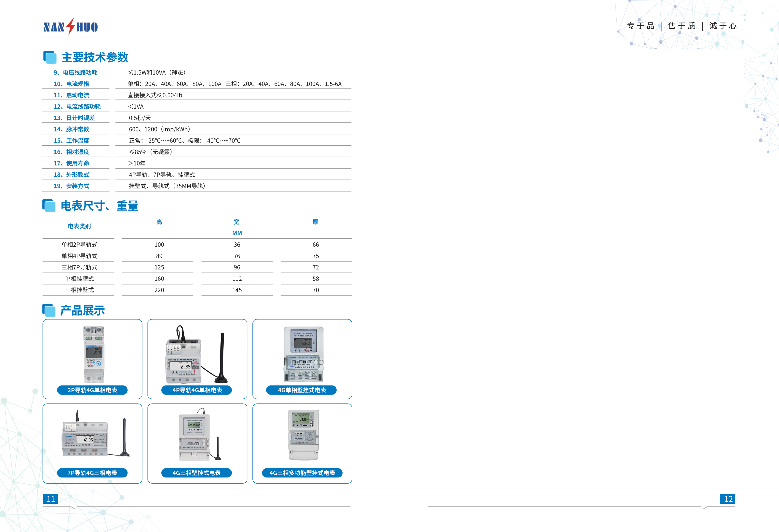This screenshot has height=532, width=779.
Task: Click the 4G三相多功能壁挂式电表 blue label
Action: (302, 473)
